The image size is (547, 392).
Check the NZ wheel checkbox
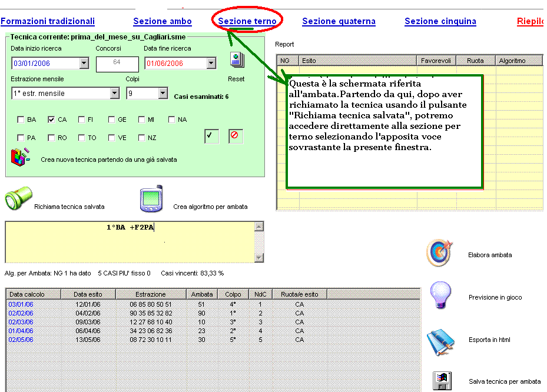[141, 138]
